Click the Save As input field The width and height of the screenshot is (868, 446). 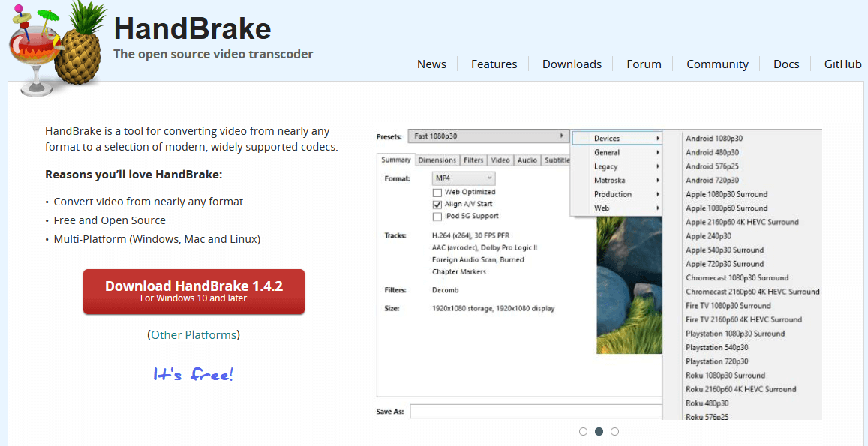(x=536, y=412)
